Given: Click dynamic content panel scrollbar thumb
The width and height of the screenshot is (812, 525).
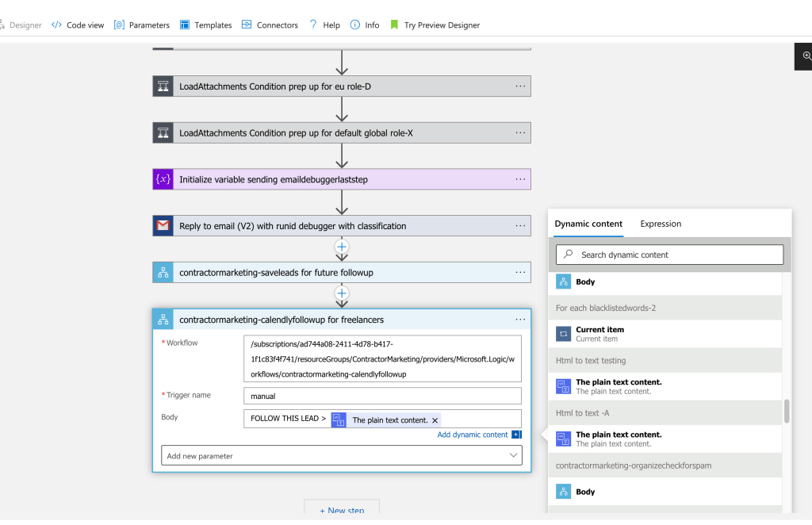Looking at the screenshot, I should click(787, 411).
